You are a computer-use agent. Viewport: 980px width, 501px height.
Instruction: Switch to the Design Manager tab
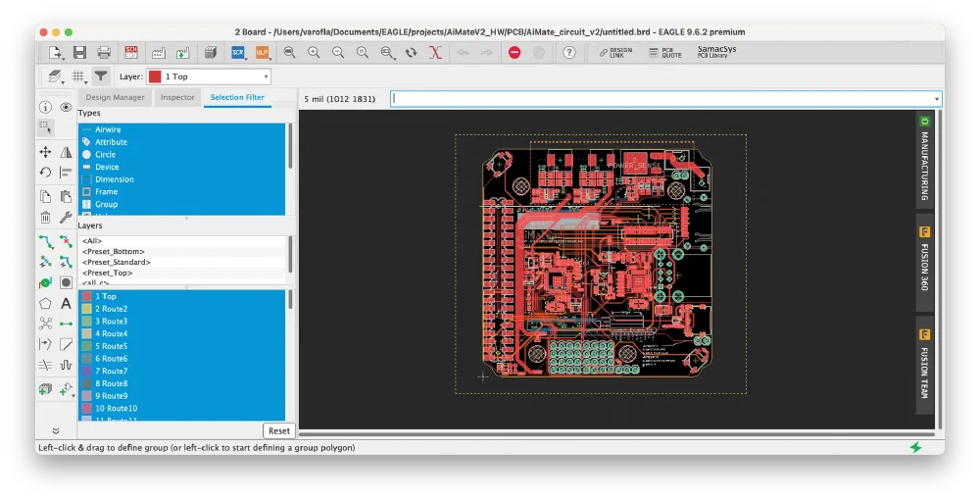(115, 97)
